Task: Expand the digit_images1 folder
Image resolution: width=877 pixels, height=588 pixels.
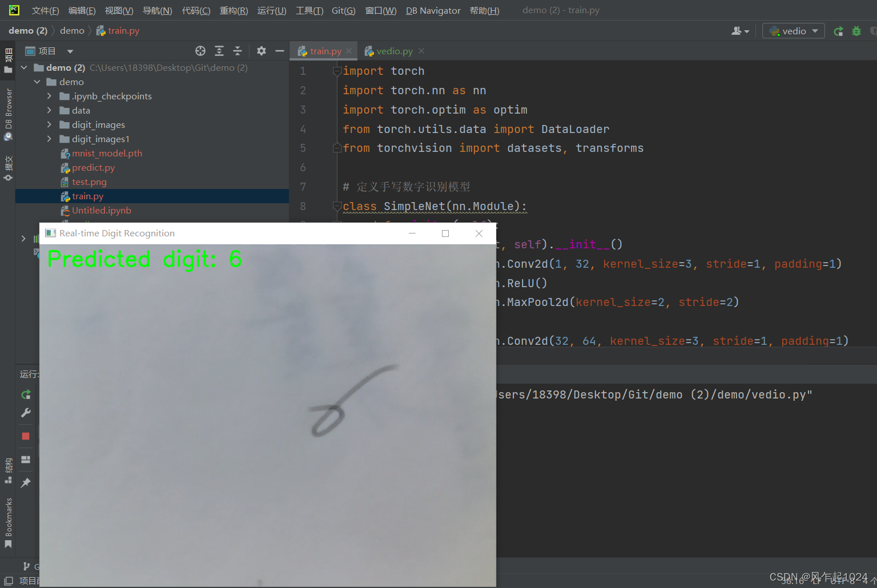Action: tap(49, 139)
